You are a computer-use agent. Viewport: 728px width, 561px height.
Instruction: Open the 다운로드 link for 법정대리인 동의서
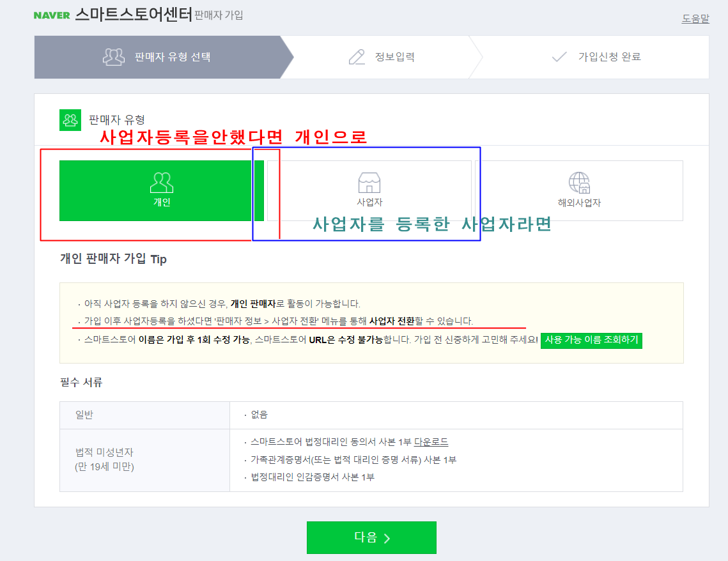coord(431,442)
